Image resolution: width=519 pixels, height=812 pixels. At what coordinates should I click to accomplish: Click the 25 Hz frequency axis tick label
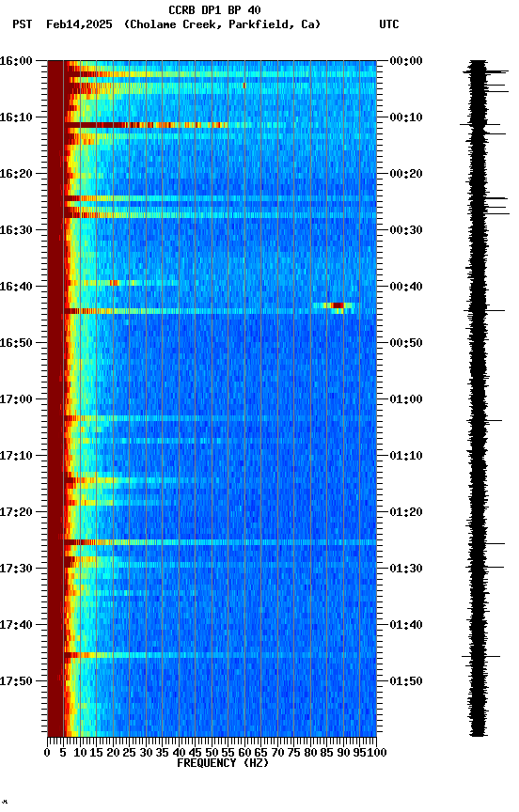tap(129, 753)
